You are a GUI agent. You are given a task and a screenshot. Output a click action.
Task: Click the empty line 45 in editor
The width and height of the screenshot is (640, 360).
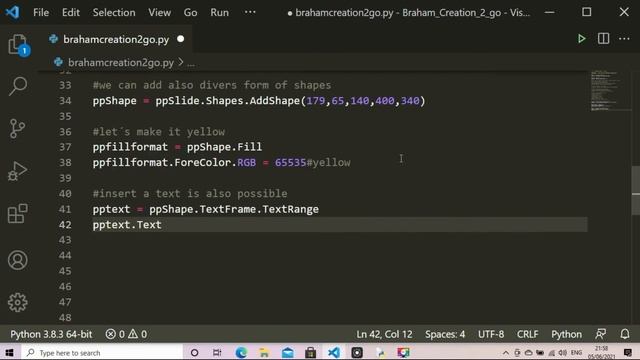pyautogui.click(x=340, y=271)
